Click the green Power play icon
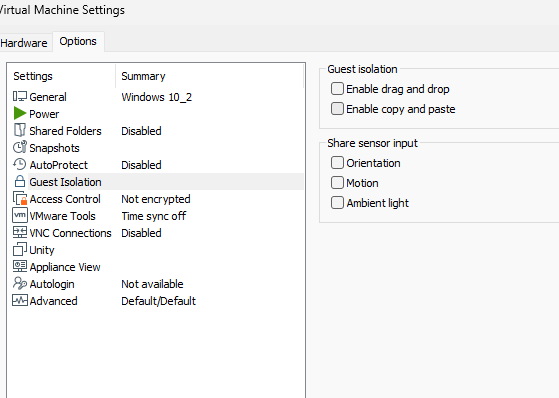Image resolution: width=559 pixels, height=398 pixels. [20, 113]
